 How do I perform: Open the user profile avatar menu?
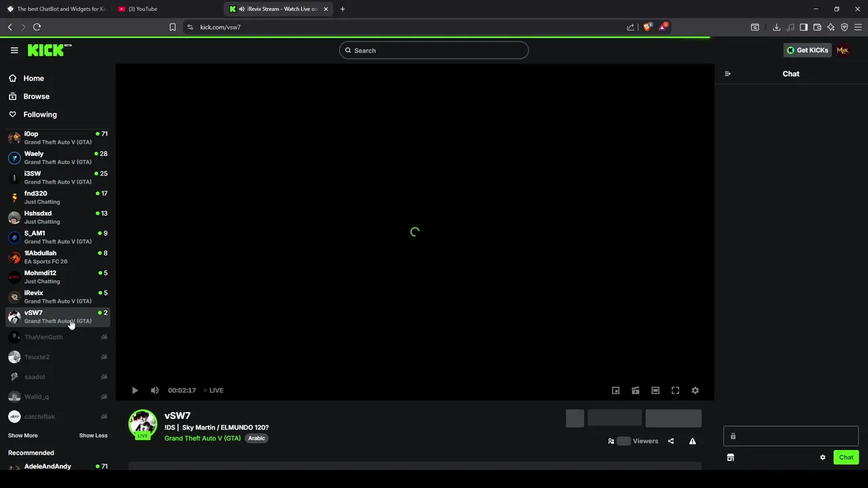click(842, 50)
